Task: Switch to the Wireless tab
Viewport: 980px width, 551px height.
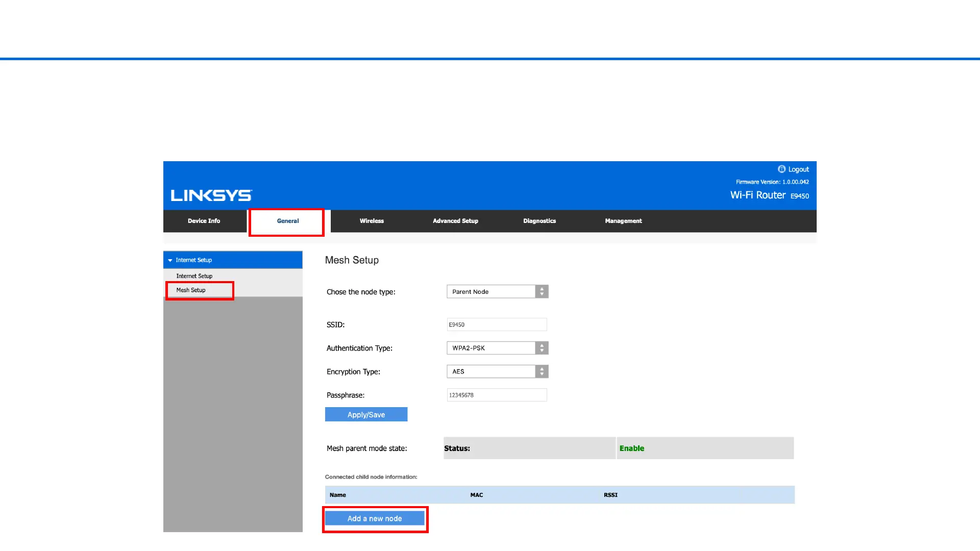Action: click(371, 221)
